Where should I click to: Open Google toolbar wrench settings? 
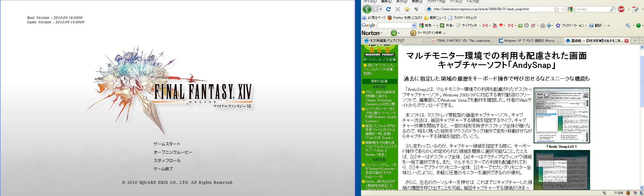point(628,25)
